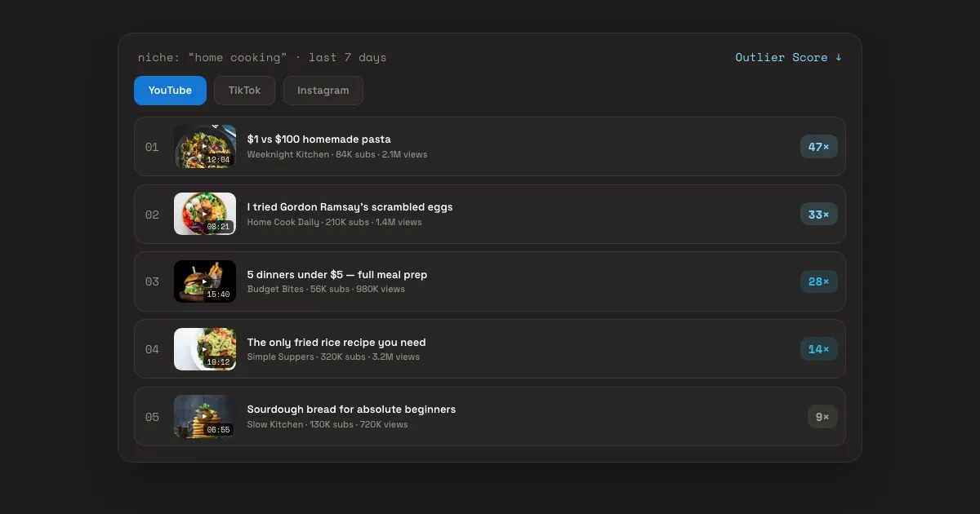980x514 pixels.
Task: Click title "The only fried rice recipe you need"
Action: (336, 343)
